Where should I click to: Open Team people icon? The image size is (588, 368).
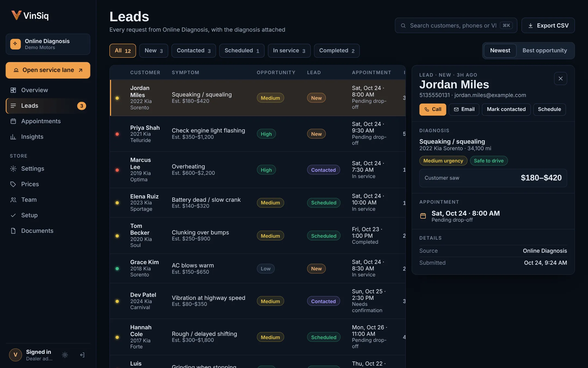[x=13, y=200]
